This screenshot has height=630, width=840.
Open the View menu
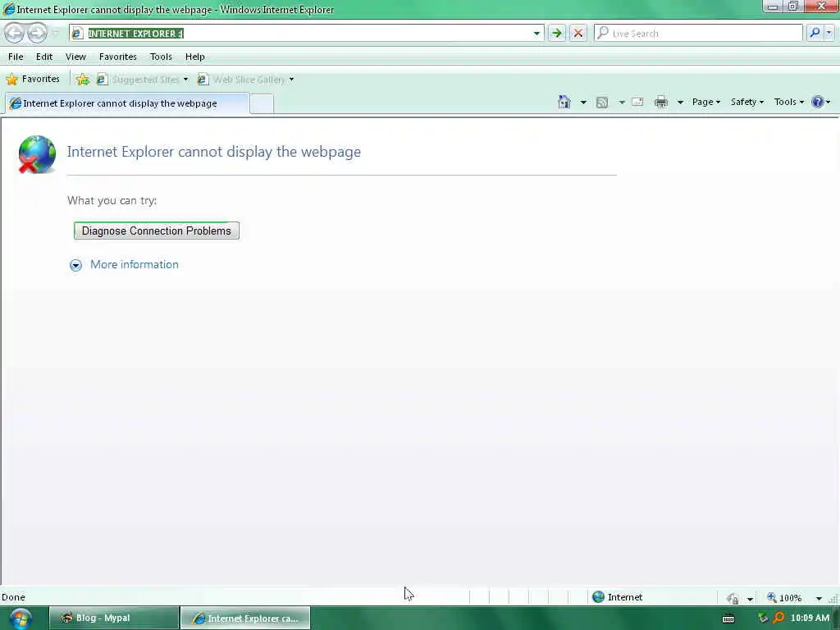point(75,57)
